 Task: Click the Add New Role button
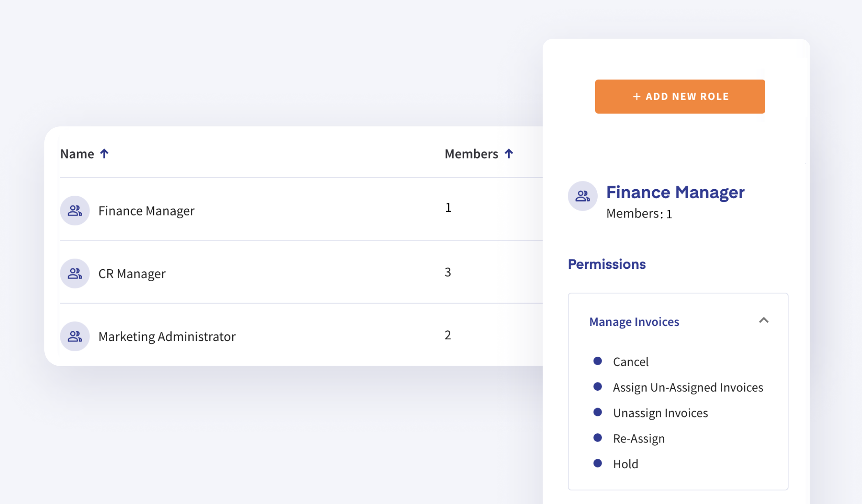[x=679, y=96]
